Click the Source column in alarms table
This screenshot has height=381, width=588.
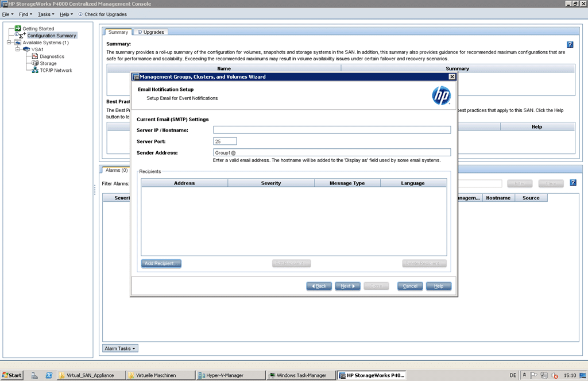point(531,198)
